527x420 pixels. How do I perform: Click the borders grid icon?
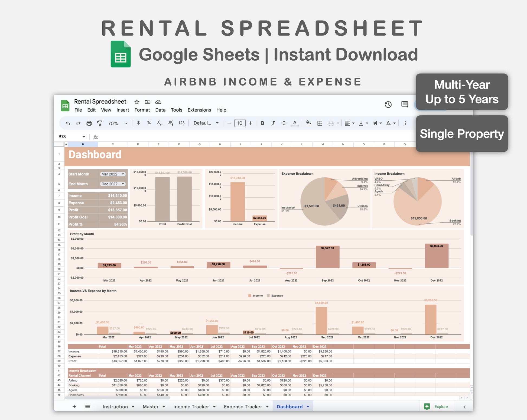[320, 123]
